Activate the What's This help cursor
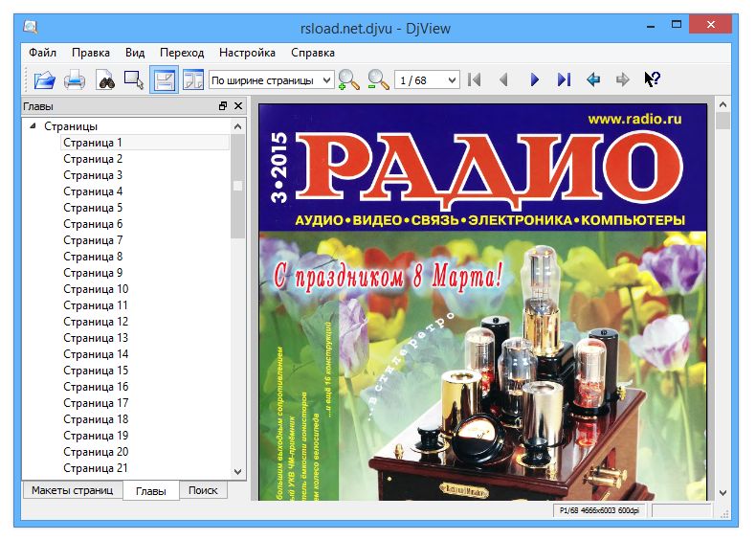The width and height of the screenshot is (756, 540). (x=653, y=79)
